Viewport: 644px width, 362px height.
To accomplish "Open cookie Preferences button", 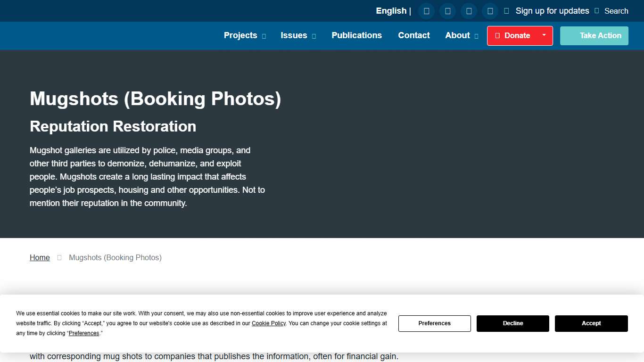I will (x=434, y=323).
